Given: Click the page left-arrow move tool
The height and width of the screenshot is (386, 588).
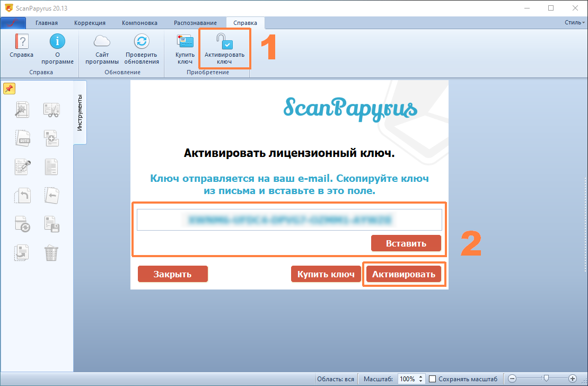Looking at the screenshot, I should coord(51,196).
